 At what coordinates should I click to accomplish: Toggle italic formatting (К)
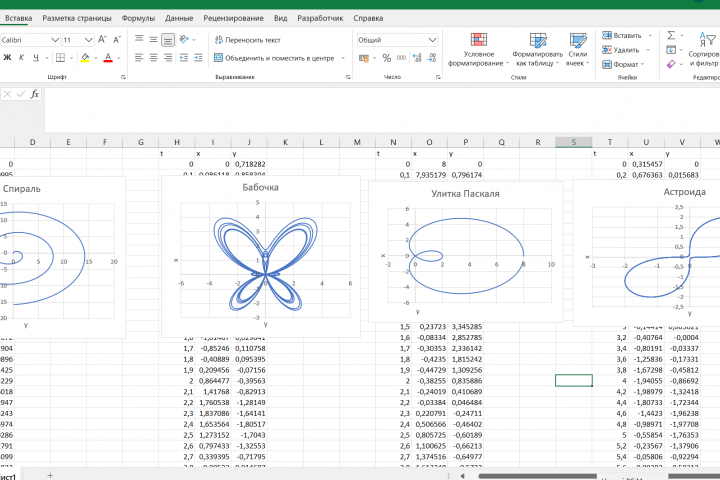pyautogui.click(x=21, y=58)
